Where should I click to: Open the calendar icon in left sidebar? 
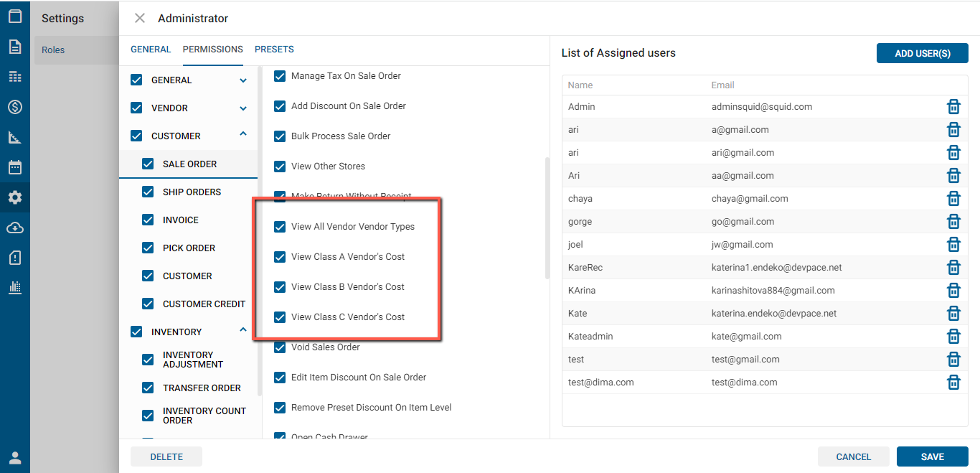click(15, 167)
